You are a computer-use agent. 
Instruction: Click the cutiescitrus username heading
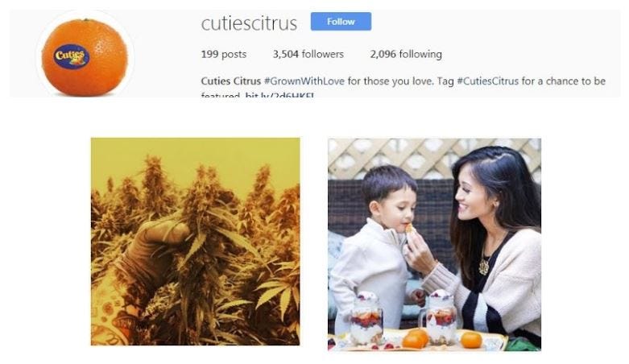click(x=249, y=23)
